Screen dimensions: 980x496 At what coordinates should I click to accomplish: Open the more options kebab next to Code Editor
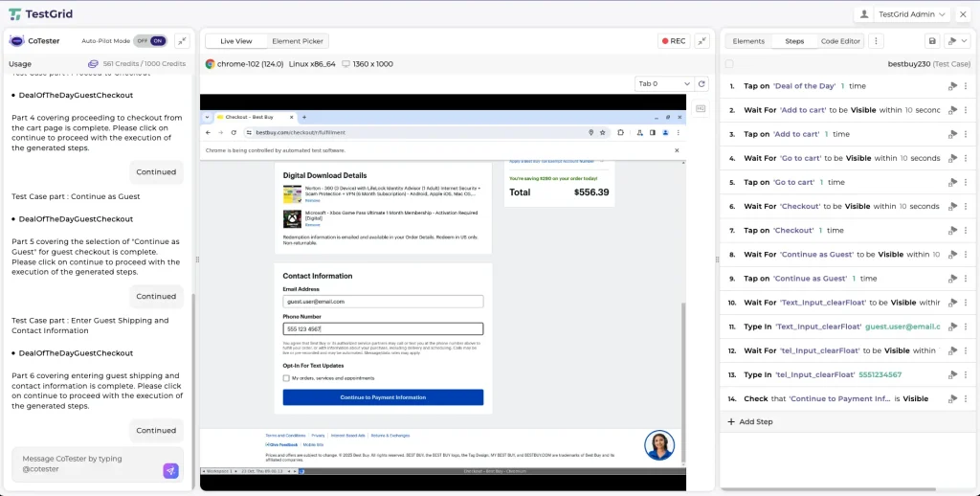(876, 41)
